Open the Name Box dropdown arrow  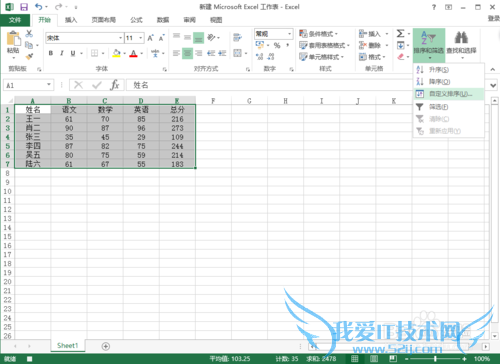(49, 85)
